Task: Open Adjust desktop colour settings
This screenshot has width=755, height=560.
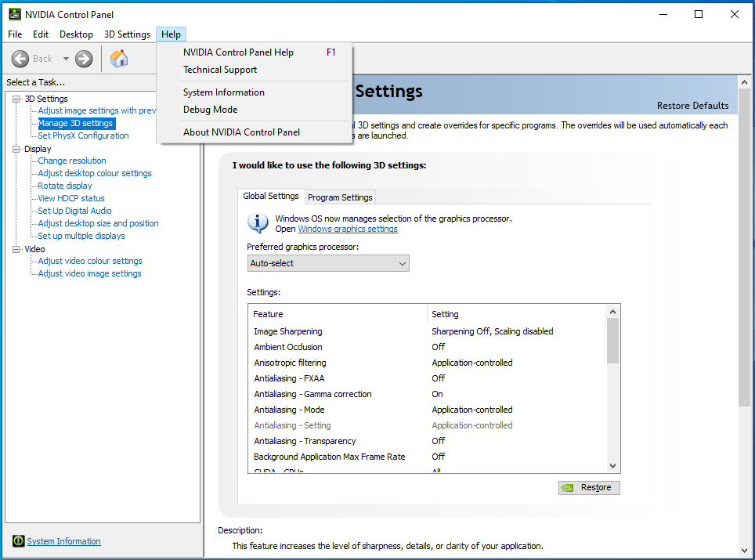Action: coord(95,173)
